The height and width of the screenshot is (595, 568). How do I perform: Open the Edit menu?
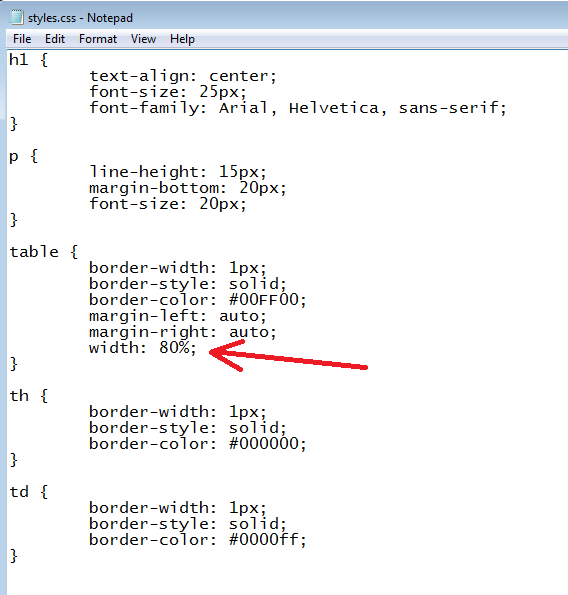pyautogui.click(x=55, y=39)
